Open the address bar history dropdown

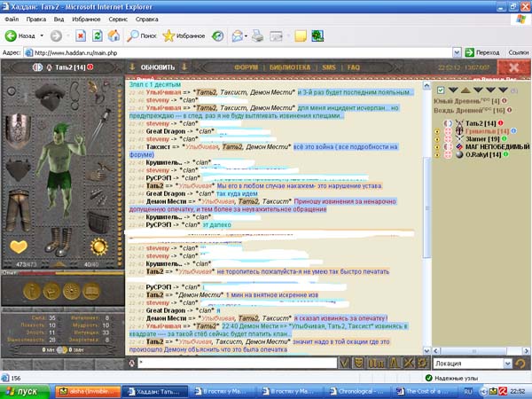pos(457,52)
